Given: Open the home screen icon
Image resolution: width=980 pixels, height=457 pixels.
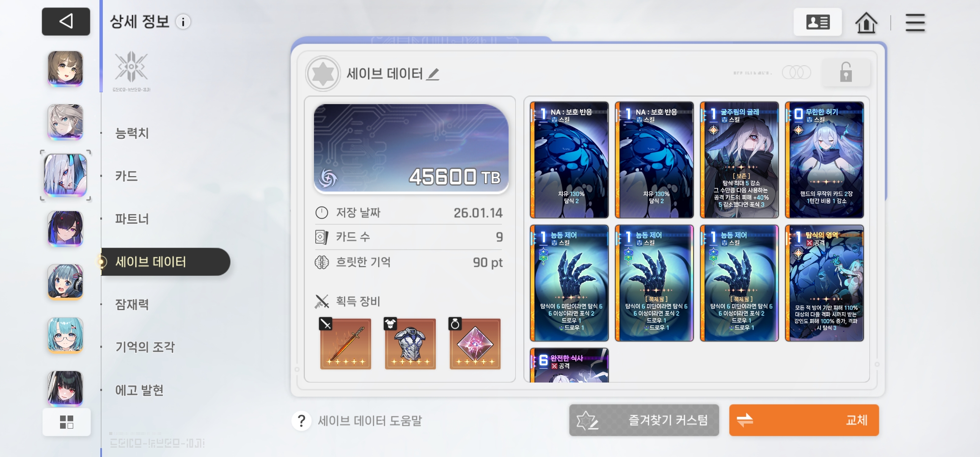Looking at the screenshot, I should 866,22.
